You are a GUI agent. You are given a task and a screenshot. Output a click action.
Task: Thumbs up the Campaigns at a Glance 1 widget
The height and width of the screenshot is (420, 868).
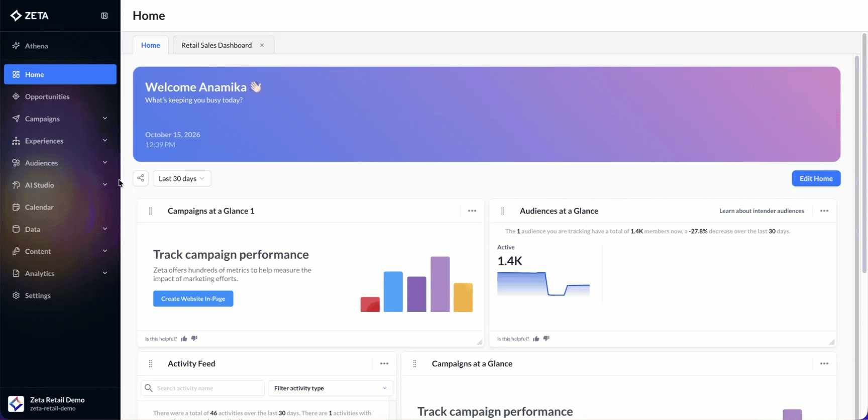184,339
